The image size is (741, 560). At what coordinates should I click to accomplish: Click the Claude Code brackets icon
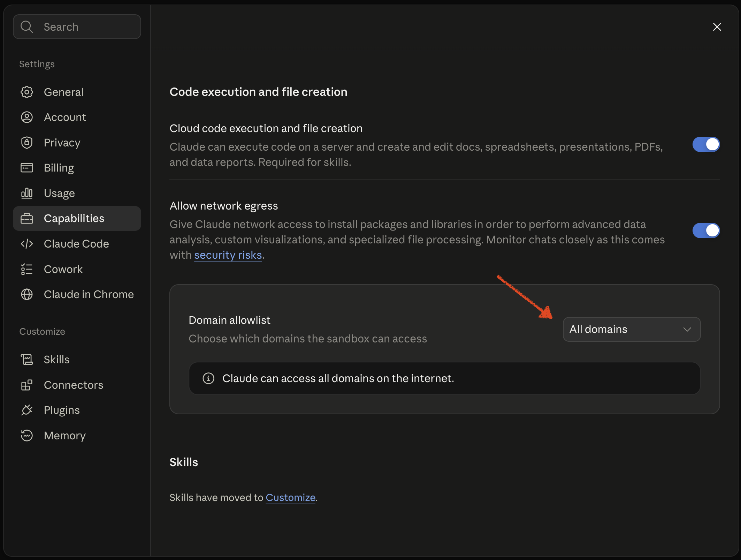27,244
